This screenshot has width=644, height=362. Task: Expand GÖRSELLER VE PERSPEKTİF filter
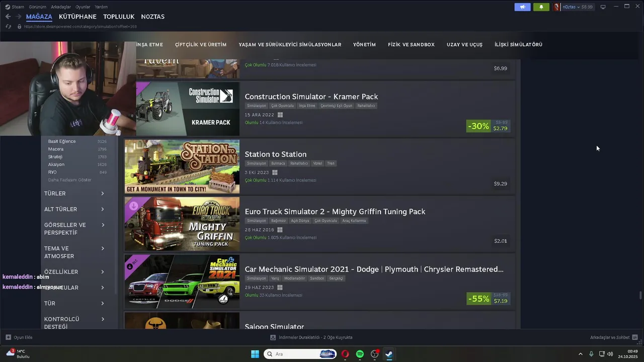(74, 229)
